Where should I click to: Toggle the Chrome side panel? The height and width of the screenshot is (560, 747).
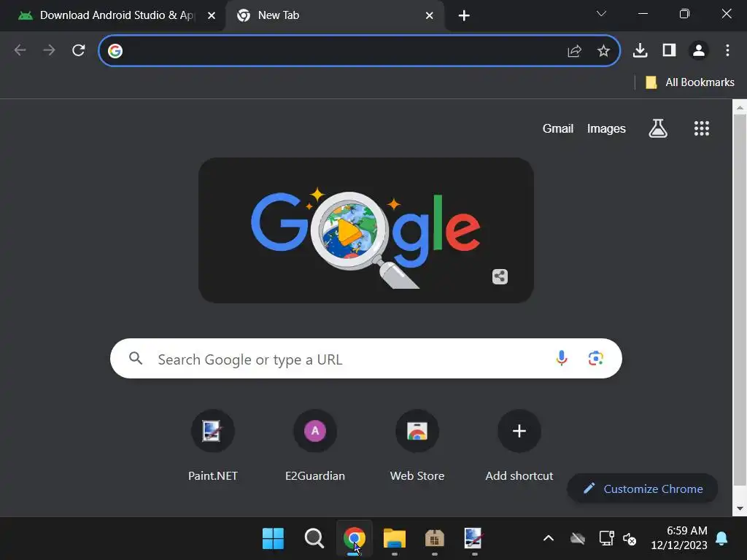670,50
